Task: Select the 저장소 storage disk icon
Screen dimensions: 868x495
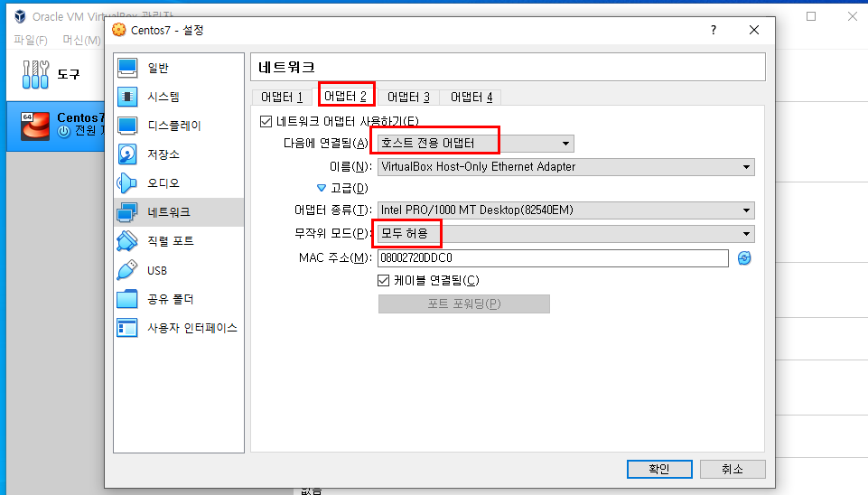Action: pyautogui.click(x=127, y=154)
